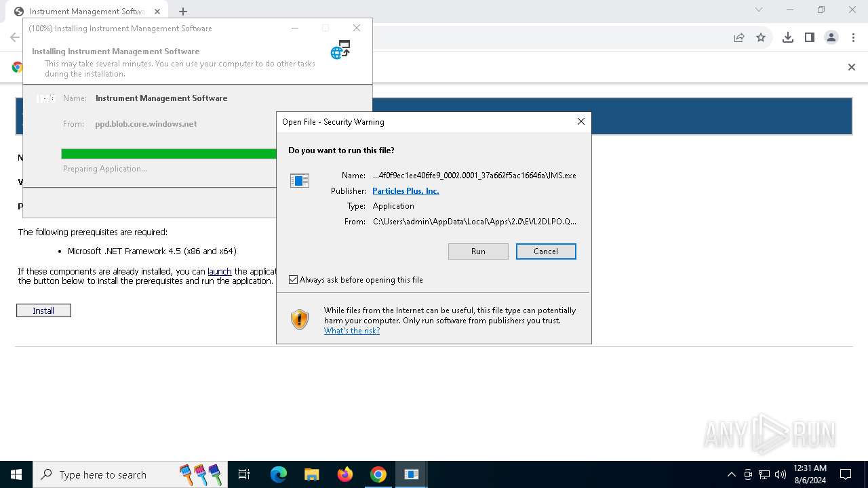Viewport: 868px width, 488px height.
Task: Close the Open File Security Warning dialog
Action: 580,121
